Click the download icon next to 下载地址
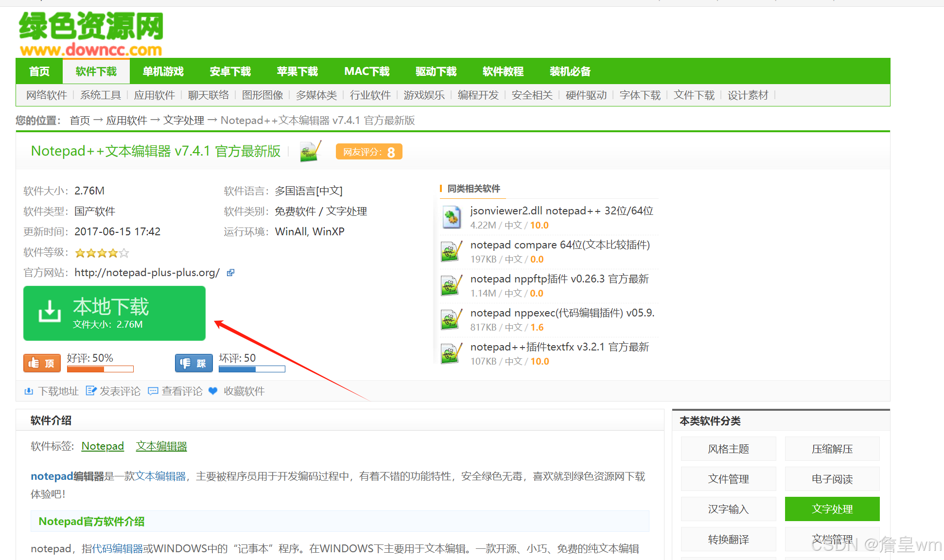The height and width of the screenshot is (560, 944). click(x=29, y=391)
